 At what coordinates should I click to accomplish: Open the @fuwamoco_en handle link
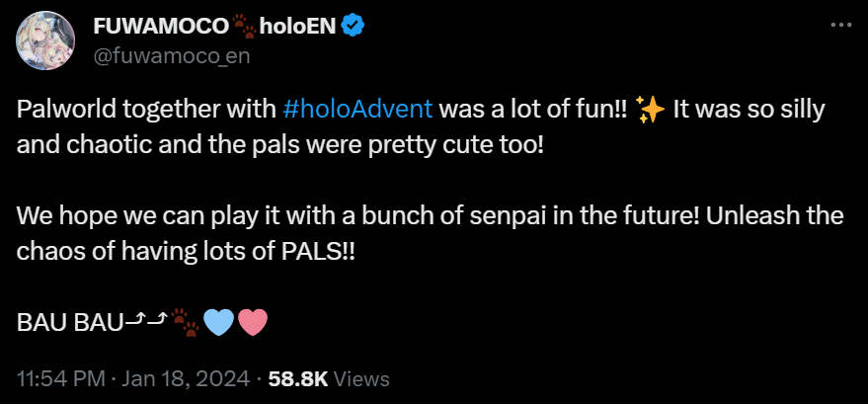point(170,56)
